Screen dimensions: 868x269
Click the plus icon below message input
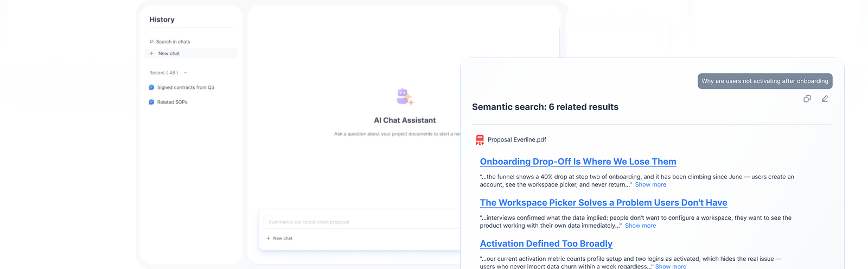(268, 238)
